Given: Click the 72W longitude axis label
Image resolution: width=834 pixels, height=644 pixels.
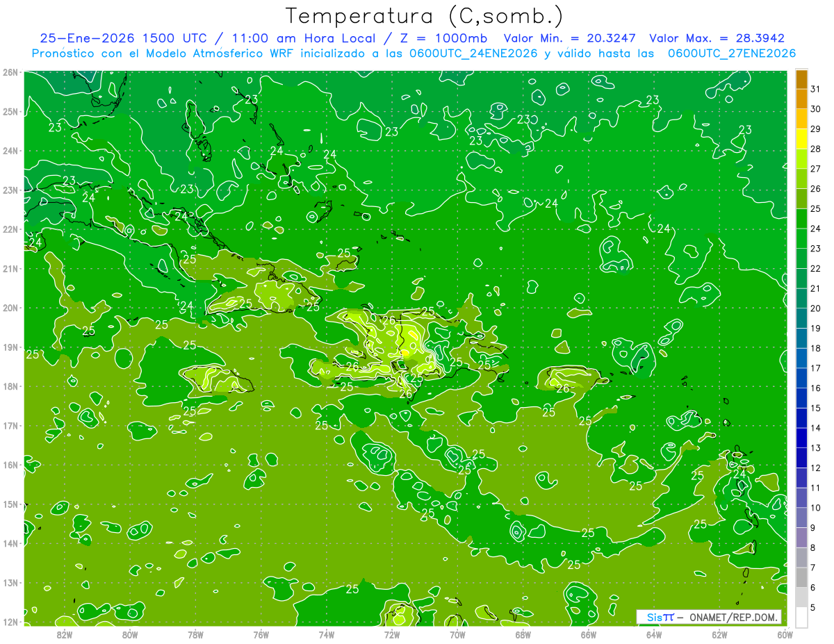Looking at the screenshot, I should coord(391,635).
